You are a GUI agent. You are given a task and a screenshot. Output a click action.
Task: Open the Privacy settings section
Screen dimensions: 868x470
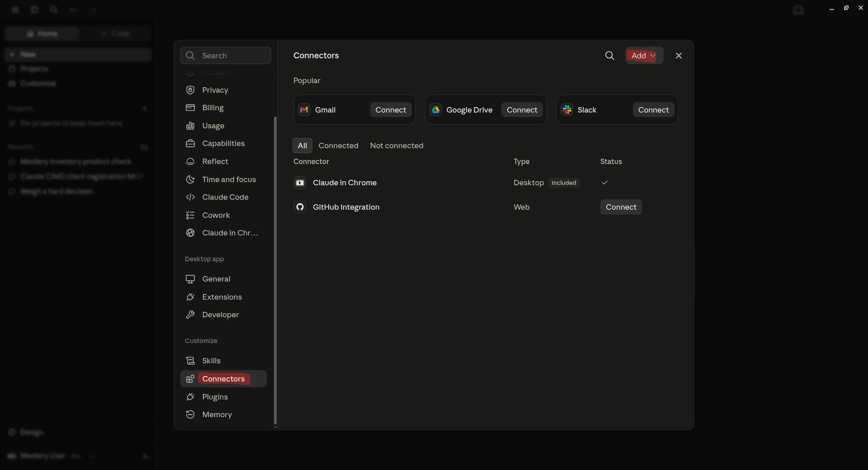coord(223,90)
